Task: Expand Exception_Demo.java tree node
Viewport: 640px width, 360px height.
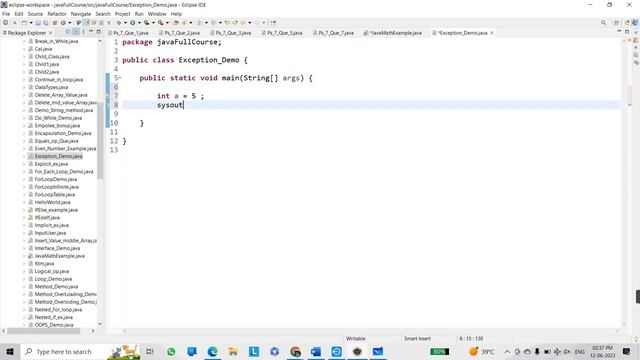Action: tap(24, 156)
